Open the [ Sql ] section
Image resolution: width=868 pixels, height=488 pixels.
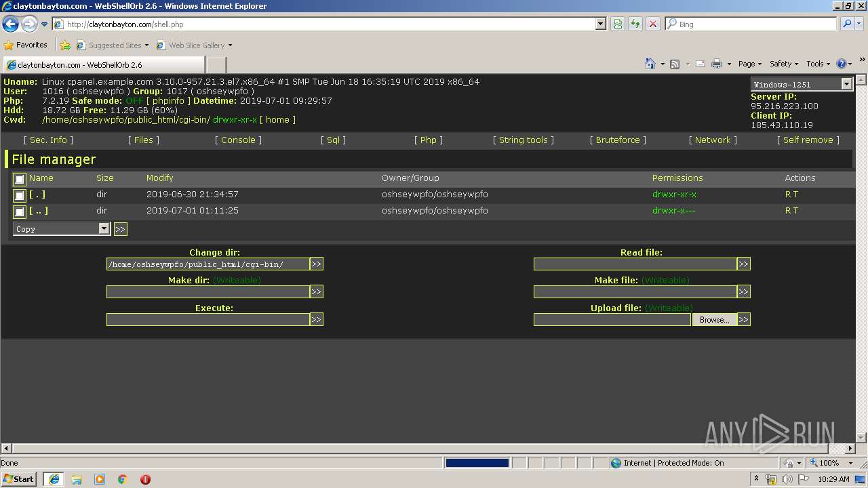(333, 140)
